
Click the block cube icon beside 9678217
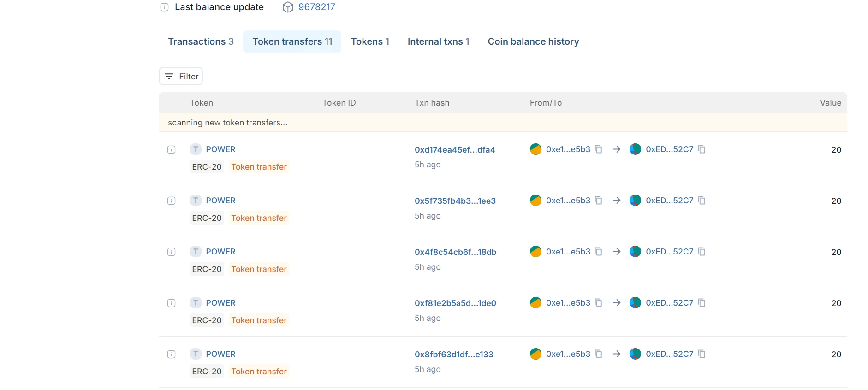[288, 7]
